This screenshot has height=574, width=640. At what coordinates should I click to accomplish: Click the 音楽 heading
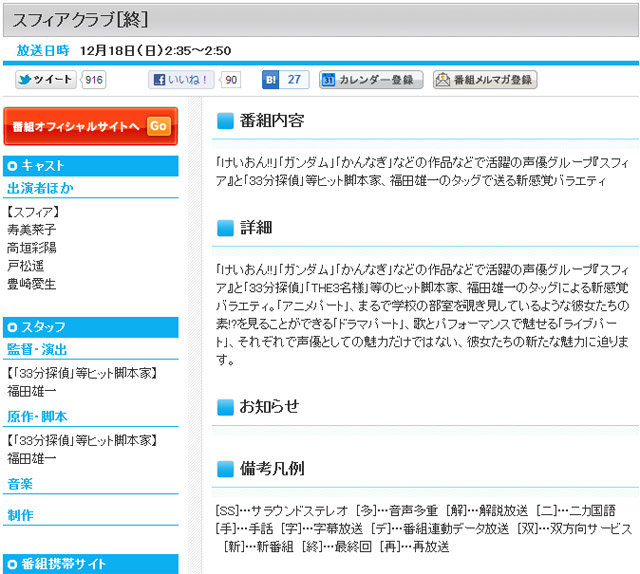pyautogui.click(x=20, y=484)
